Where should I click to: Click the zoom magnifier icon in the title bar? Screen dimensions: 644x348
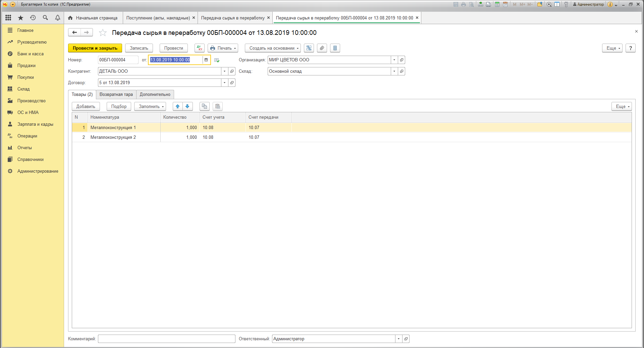(x=549, y=4)
